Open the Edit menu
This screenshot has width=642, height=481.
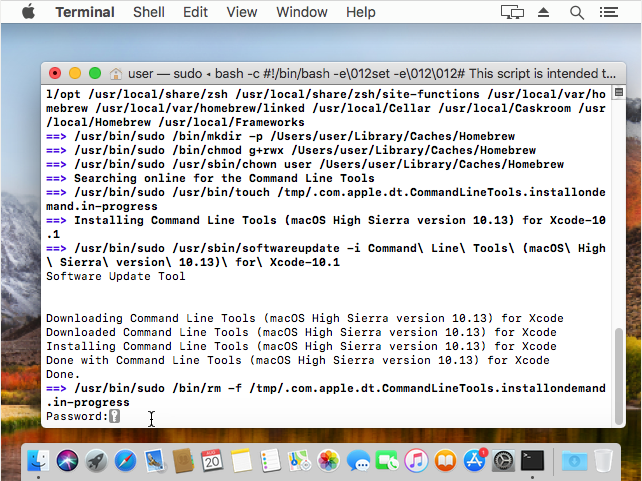tap(195, 12)
